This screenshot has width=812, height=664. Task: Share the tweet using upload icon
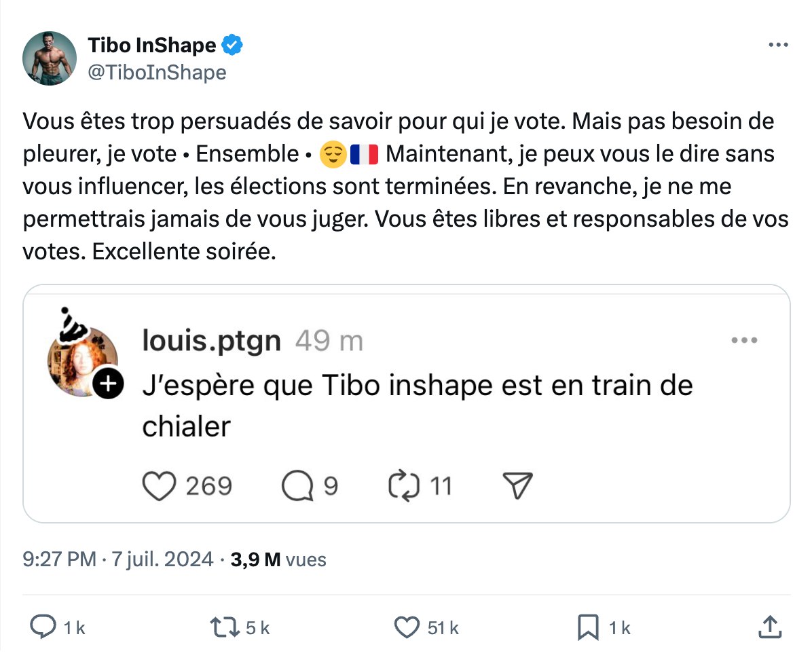pos(769,627)
